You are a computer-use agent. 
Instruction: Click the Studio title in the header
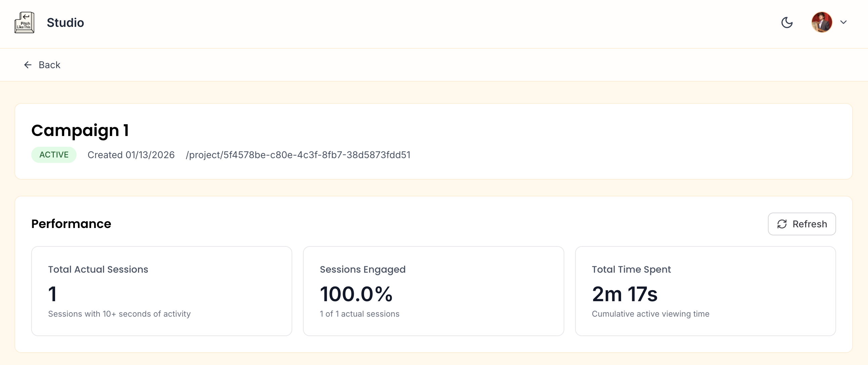point(65,22)
